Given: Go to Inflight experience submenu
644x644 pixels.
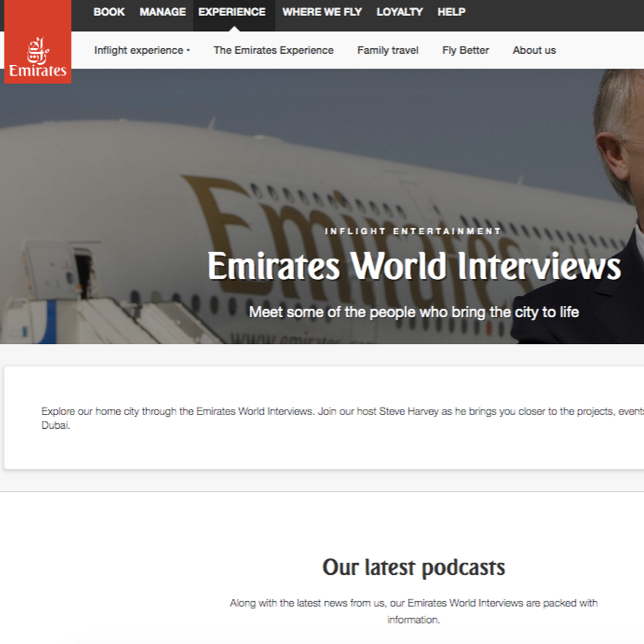Looking at the screenshot, I should [142, 51].
